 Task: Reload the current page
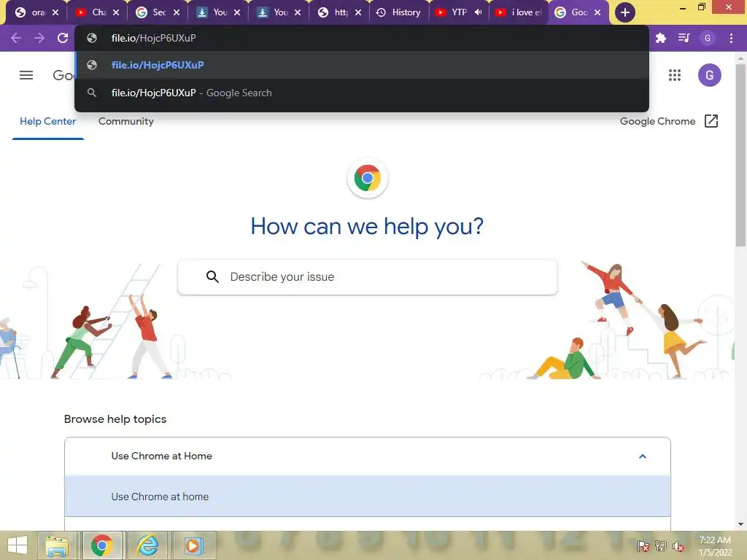point(63,38)
